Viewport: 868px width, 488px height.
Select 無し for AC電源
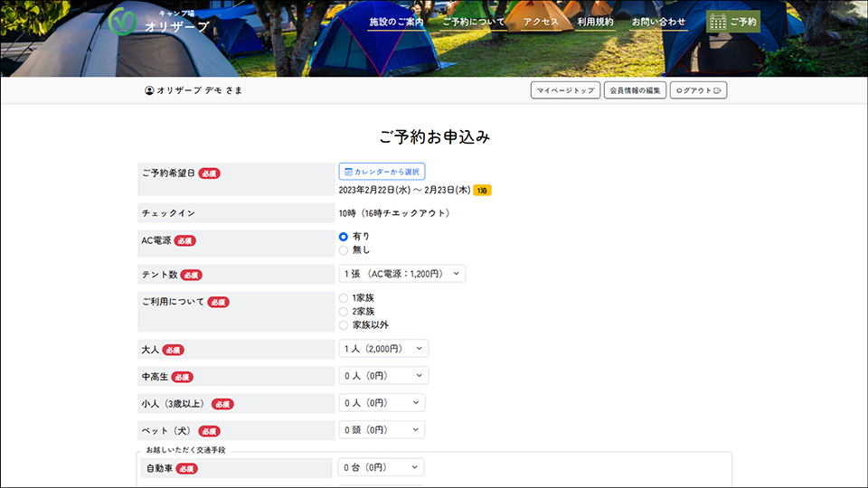(x=344, y=250)
